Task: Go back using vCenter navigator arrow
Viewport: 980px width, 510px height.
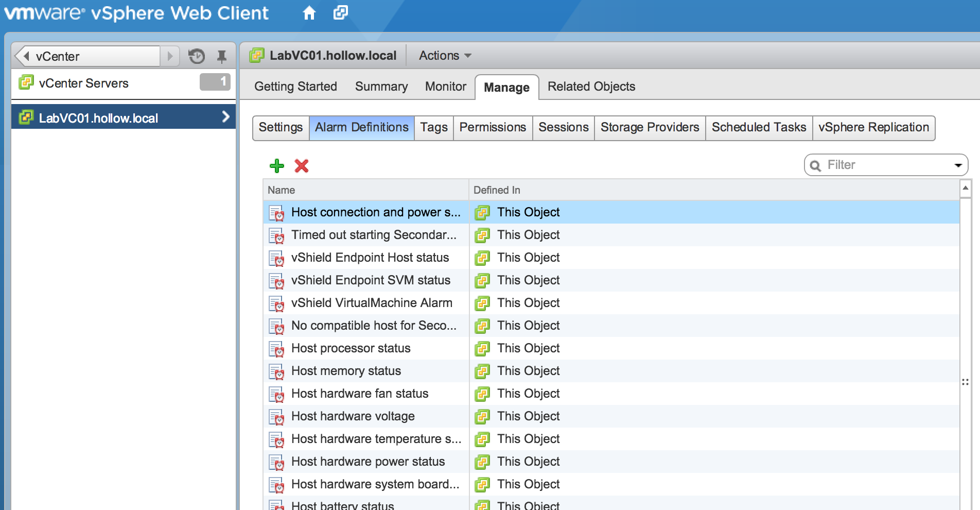Action: click(26, 56)
